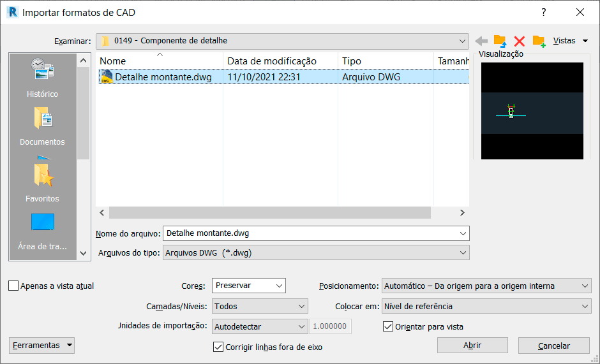Click the Revit R logo icon
600x364 pixels.
[13, 12]
